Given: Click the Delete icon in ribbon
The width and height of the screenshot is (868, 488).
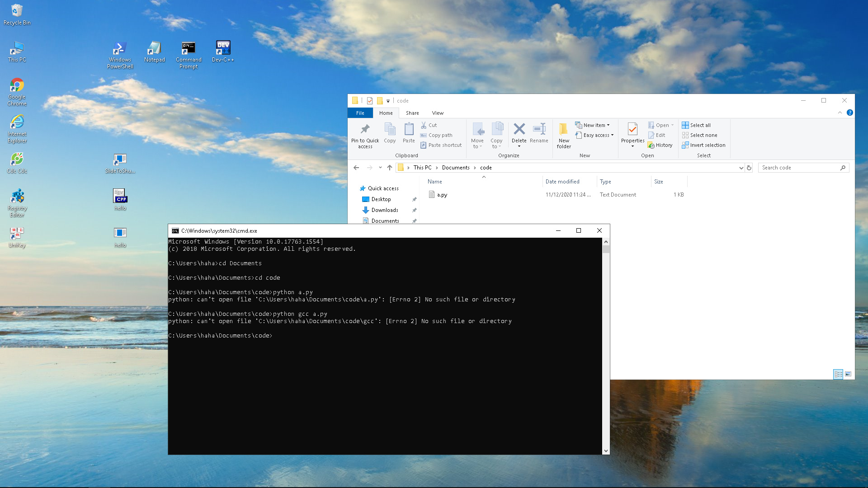Looking at the screenshot, I should [519, 130].
